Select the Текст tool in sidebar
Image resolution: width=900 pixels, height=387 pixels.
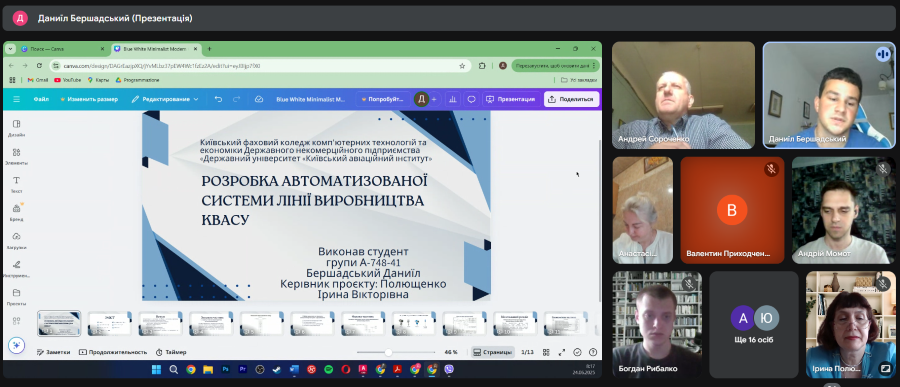click(x=16, y=184)
